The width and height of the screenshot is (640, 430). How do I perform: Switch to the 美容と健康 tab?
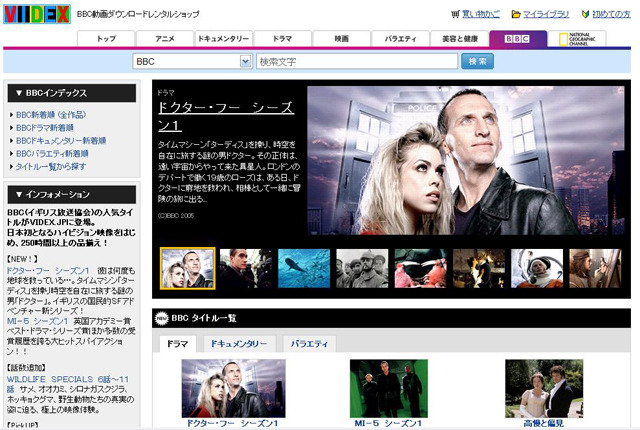click(x=460, y=39)
